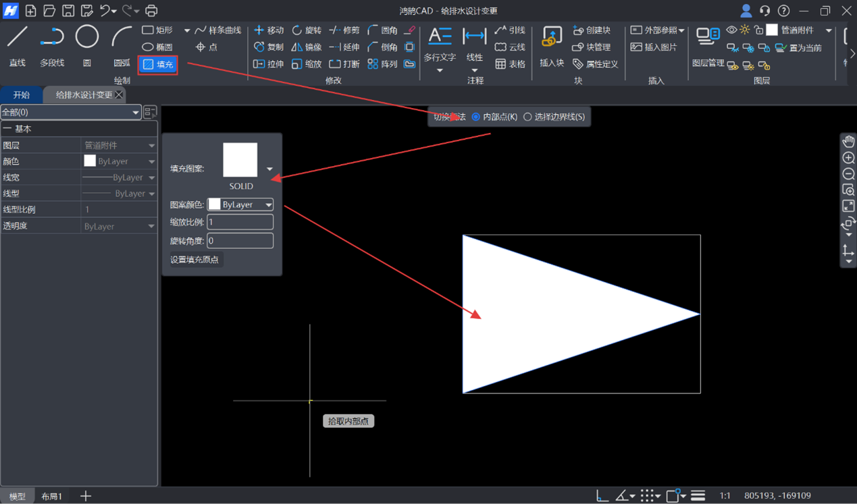Open 图层管理 layer manager

tap(708, 46)
